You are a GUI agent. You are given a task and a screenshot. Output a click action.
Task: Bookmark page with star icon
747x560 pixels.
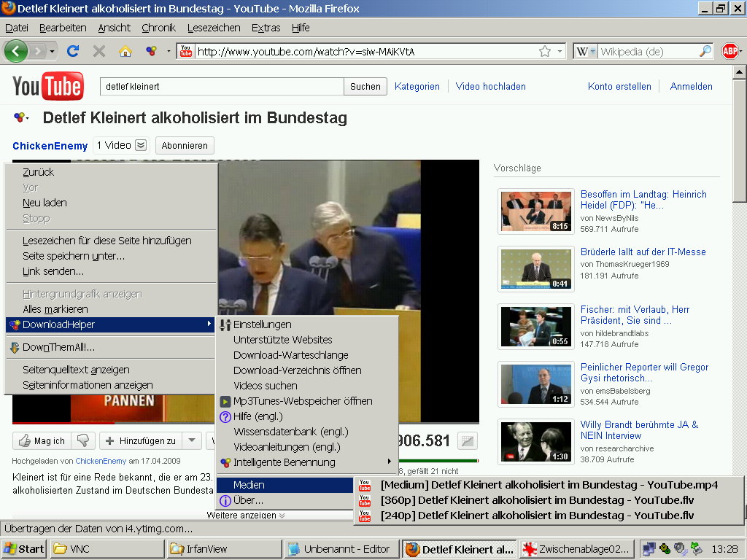(544, 51)
